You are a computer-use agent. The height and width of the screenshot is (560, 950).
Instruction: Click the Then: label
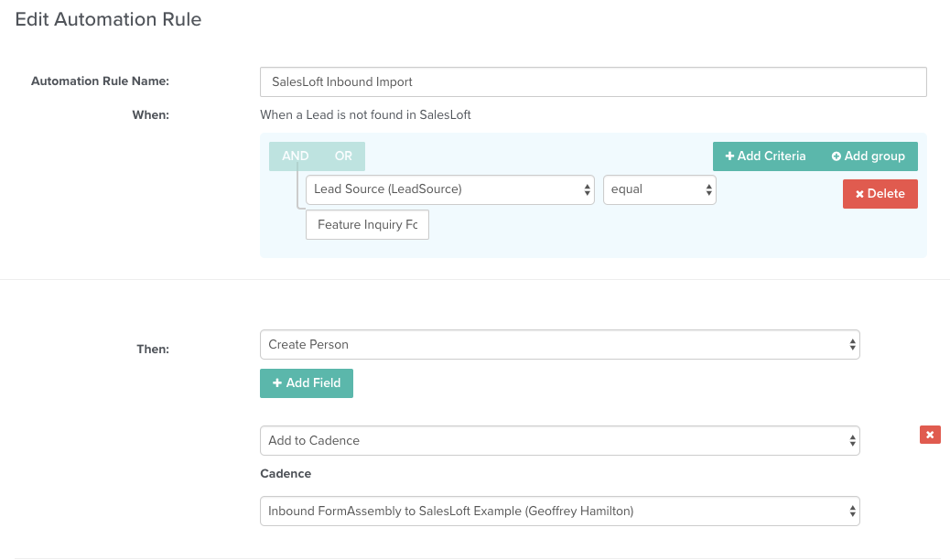(x=153, y=350)
